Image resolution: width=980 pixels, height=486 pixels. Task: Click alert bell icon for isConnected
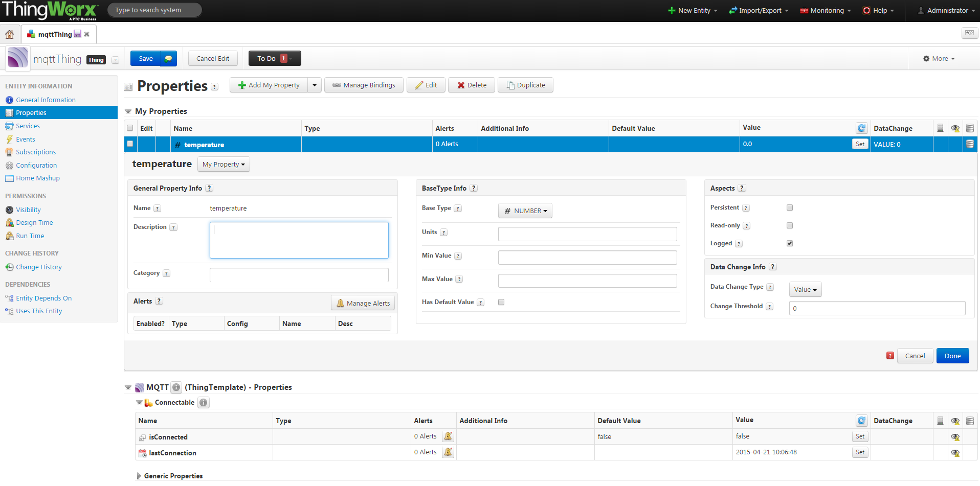tap(448, 436)
